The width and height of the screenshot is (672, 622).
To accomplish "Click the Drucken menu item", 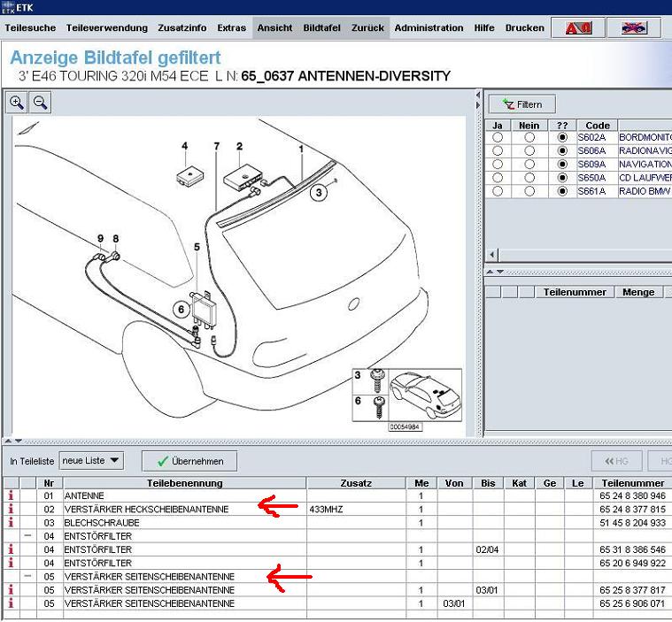I will coord(524,27).
